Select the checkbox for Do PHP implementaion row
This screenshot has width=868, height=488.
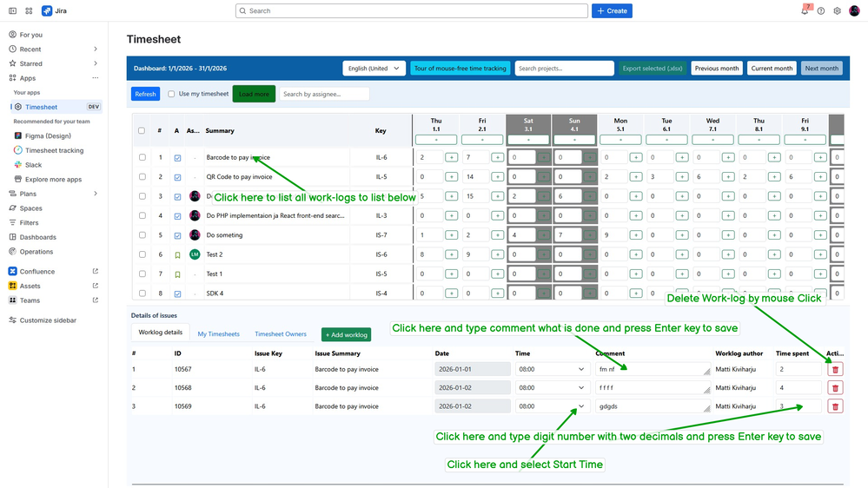tap(142, 215)
